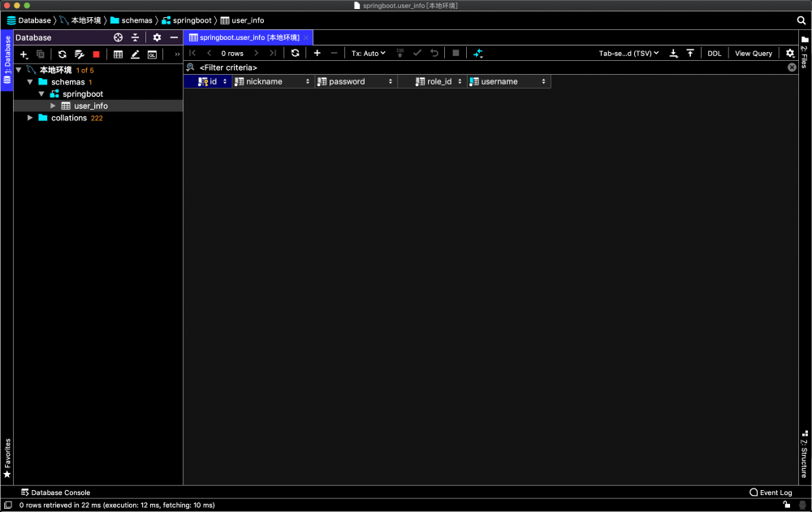Click the commit checkmark icon
Image resolution: width=812 pixels, height=512 pixels.
417,53
